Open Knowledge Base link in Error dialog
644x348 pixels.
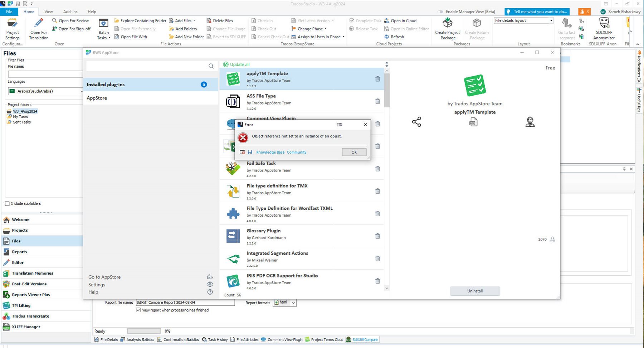[x=270, y=152]
